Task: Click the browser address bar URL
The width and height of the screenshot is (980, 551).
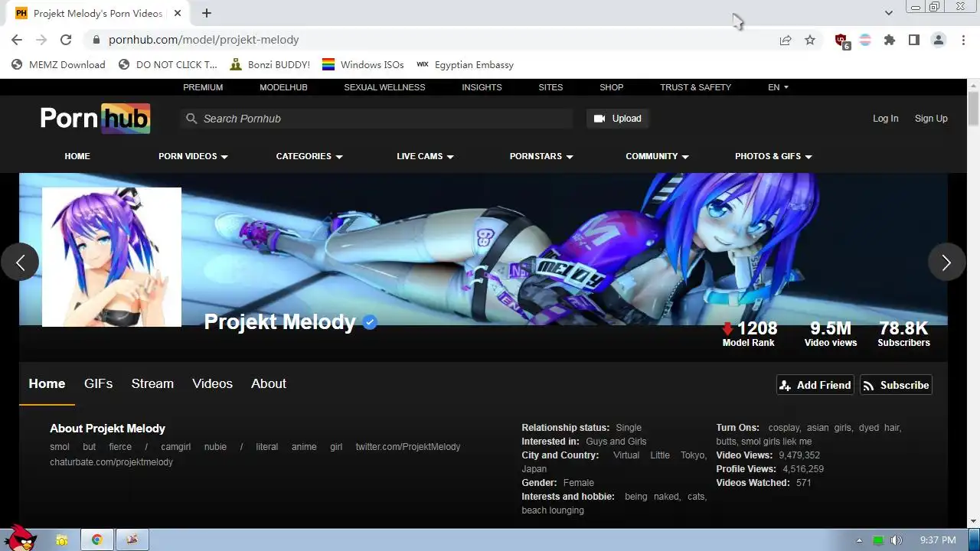Action: pyautogui.click(x=204, y=40)
